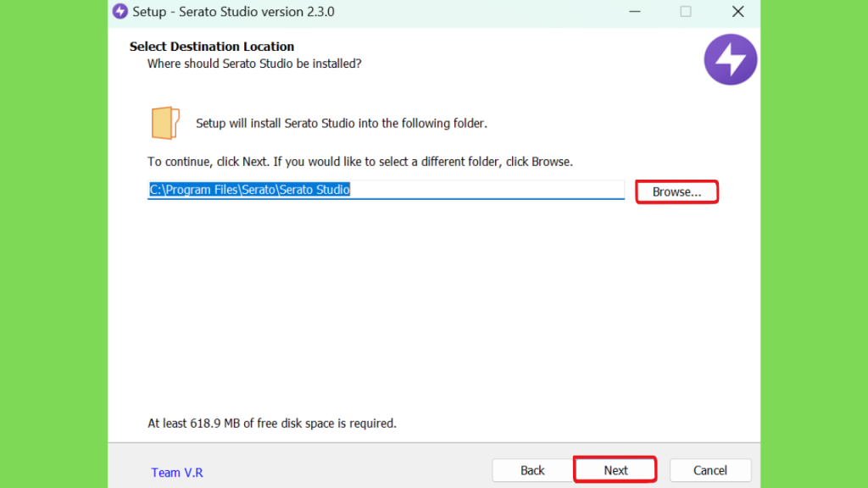Viewport: 868px width, 488px height.
Task: Select the installation path input field
Action: (x=386, y=190)
